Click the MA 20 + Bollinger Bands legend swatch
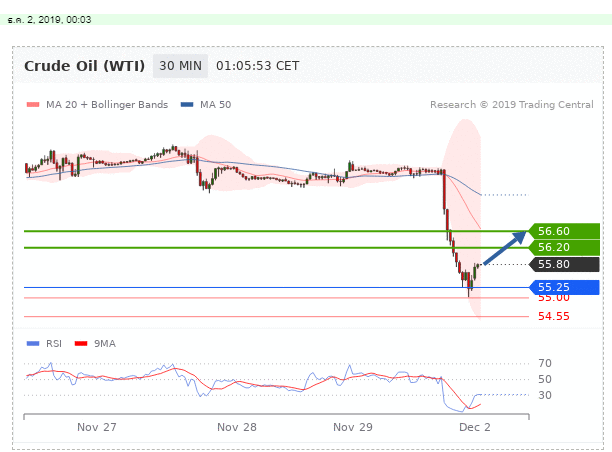This screenshot has height=452, width=612. pyautogui.click(x=33, y=105)
